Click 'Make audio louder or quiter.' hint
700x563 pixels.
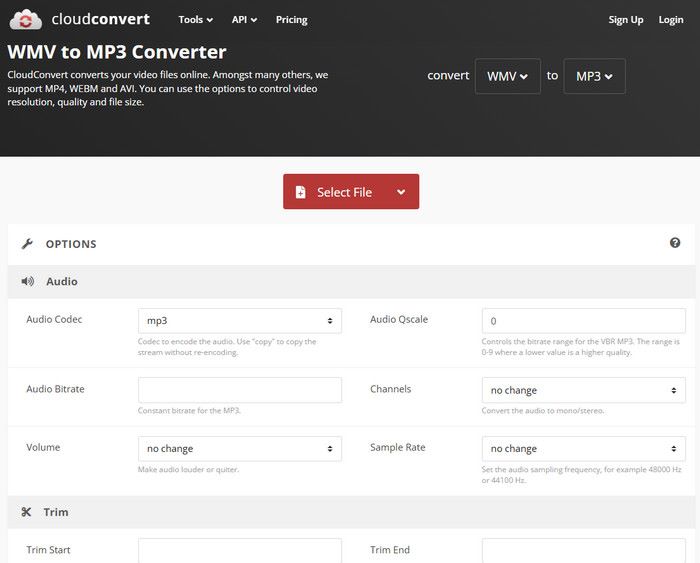188,469
